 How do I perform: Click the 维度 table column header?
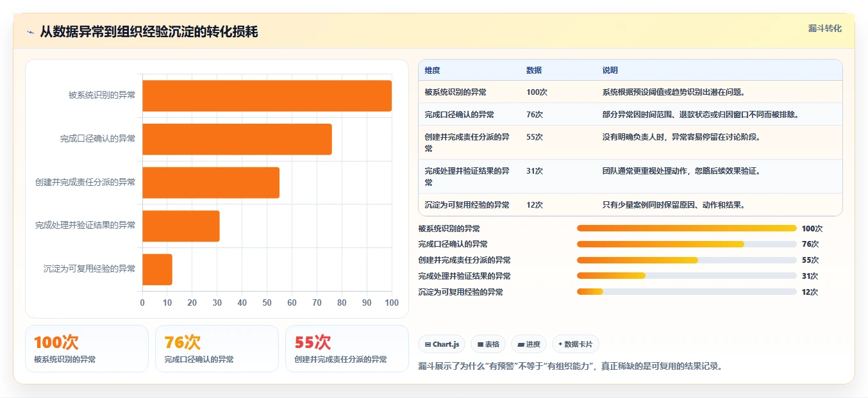(x=433, y=70)
